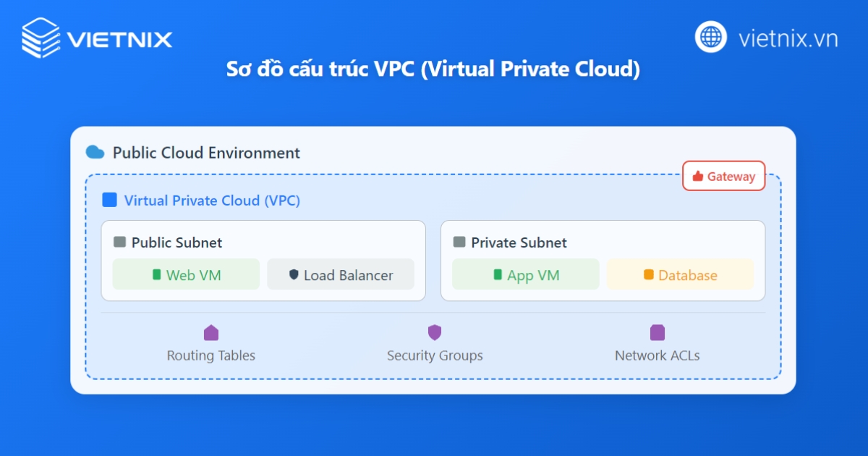Click the gray icon beside Public Subnet
The image size is (868, 456).
pyautogui.click(x=119, y=242)
